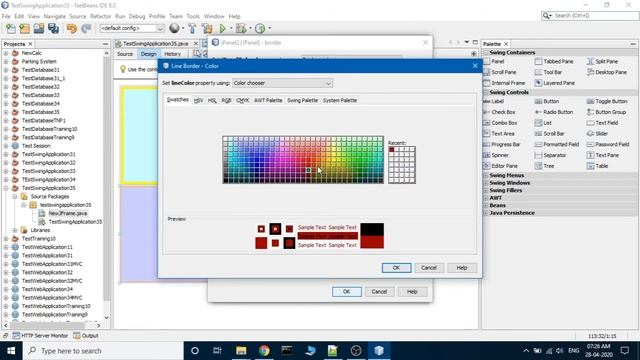The image size is (640, 360).
Task: Click Cancel in Line Border Color dialog
Action: point(429,268)
